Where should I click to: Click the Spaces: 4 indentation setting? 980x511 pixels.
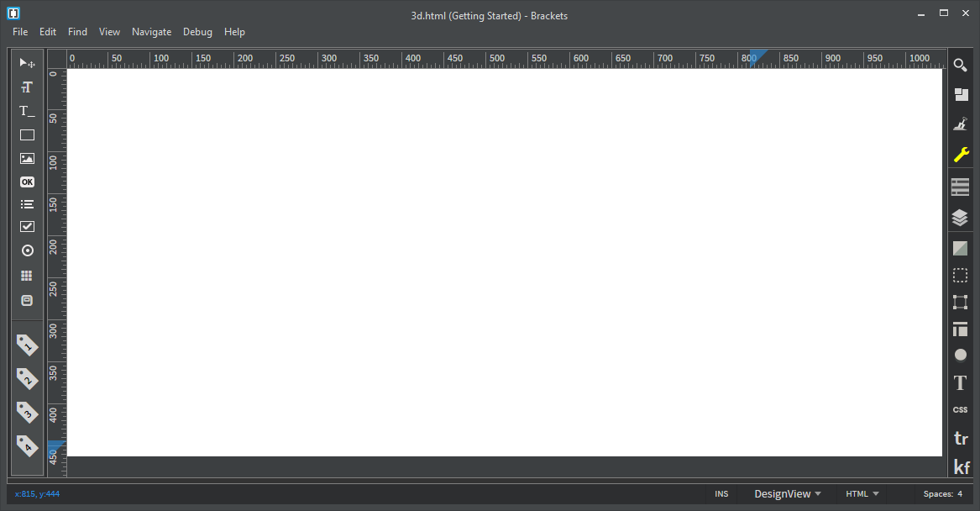(942, 494)
